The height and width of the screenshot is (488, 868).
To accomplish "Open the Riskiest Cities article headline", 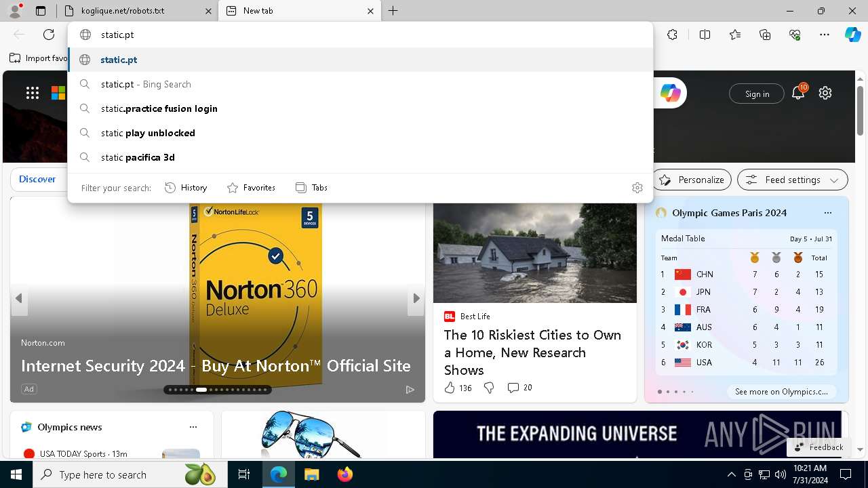I will (532, 352).
